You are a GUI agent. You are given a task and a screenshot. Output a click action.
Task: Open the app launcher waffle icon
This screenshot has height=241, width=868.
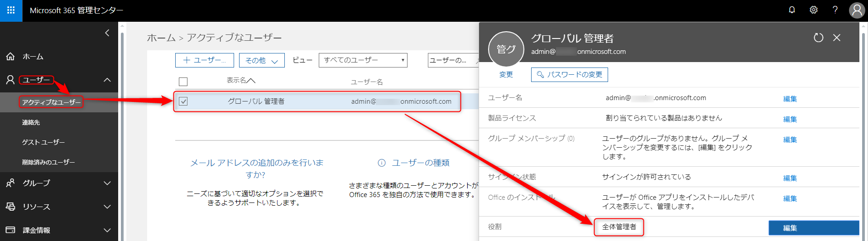click(x=11, y=10)
